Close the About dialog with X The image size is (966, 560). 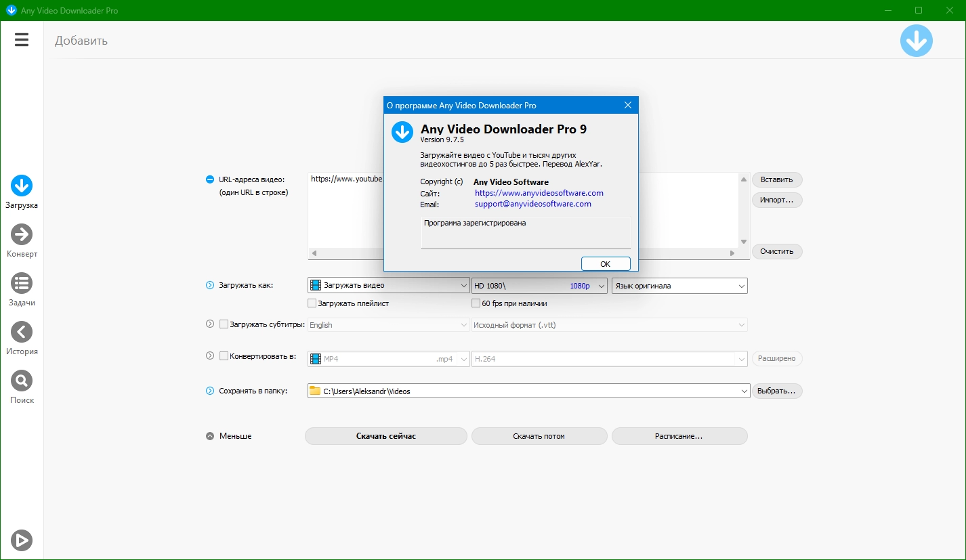pos(628,105)
